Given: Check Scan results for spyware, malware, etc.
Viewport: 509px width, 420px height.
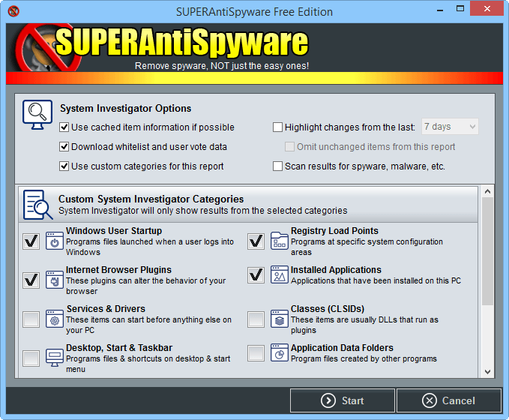Looking at the screenshot, I should click(x=277, y=166).
